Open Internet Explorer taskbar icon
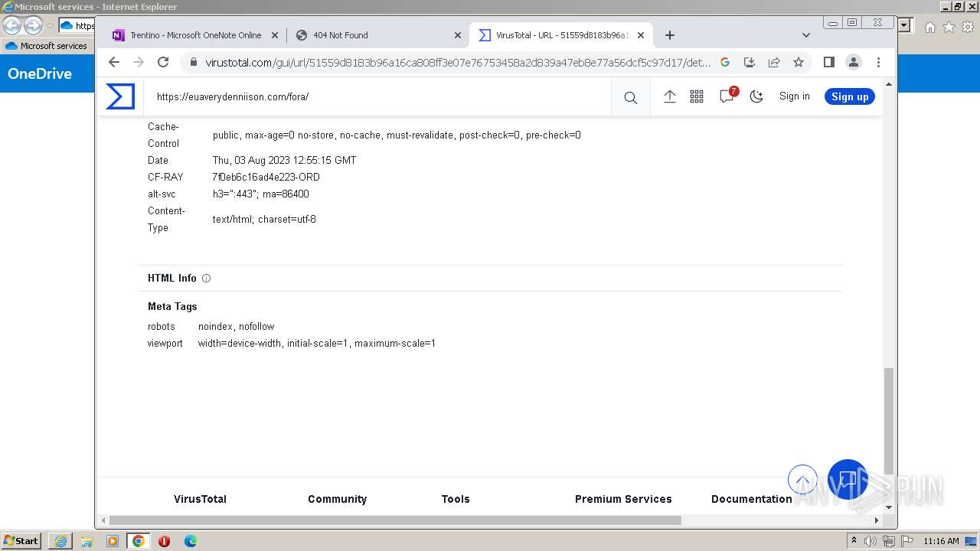The image size is (980, 551). tap(60, 541)
